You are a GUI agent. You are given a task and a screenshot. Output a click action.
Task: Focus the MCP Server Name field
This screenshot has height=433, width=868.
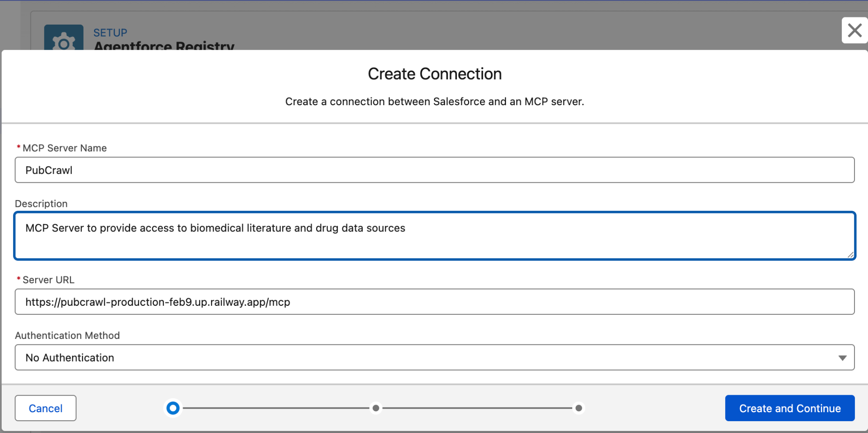[x=434, y=170]
